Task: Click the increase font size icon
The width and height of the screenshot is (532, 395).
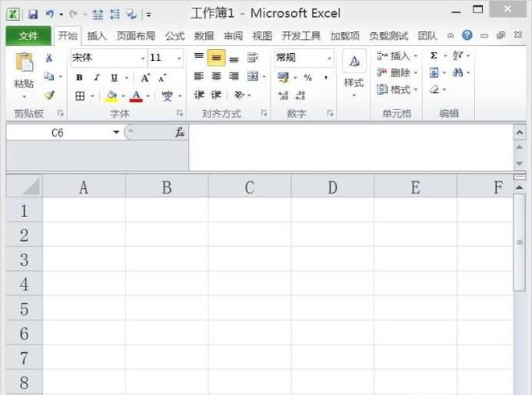Action: 145,77
